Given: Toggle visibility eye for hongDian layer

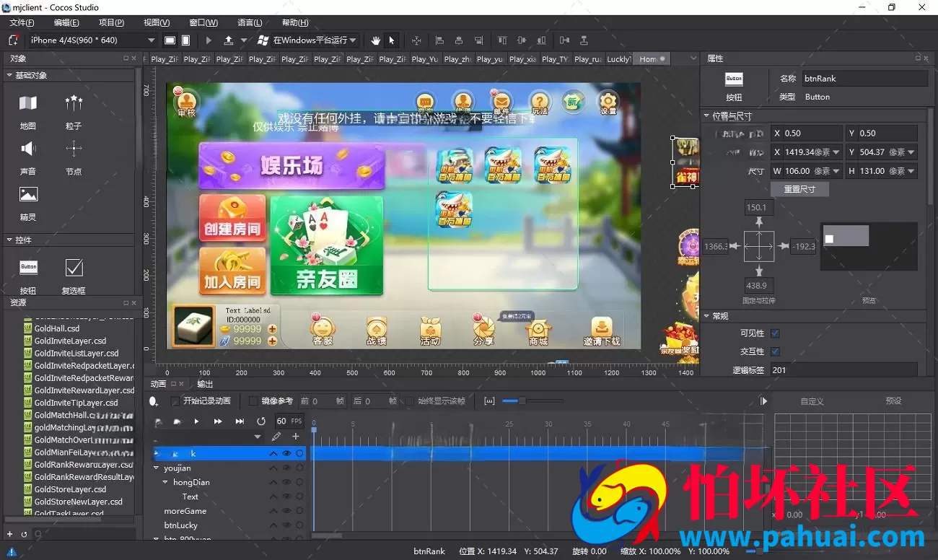Looking at the screenshot, I should pos(286,482).
